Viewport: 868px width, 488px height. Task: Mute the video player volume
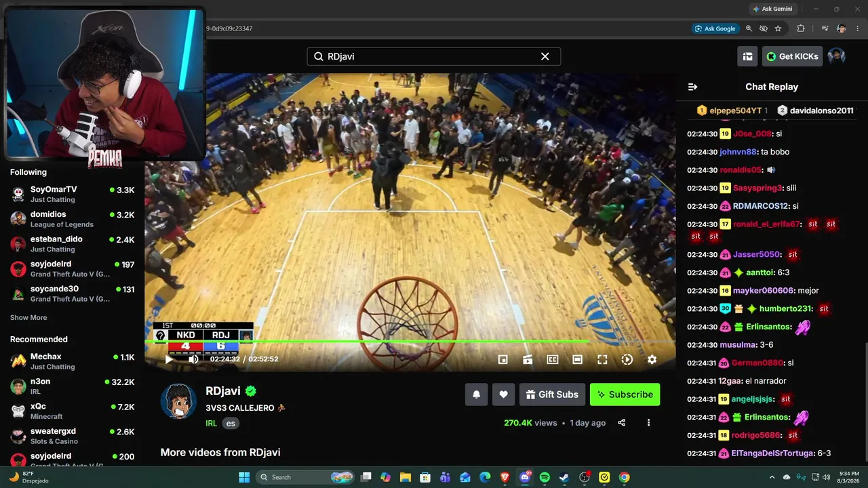193,359
